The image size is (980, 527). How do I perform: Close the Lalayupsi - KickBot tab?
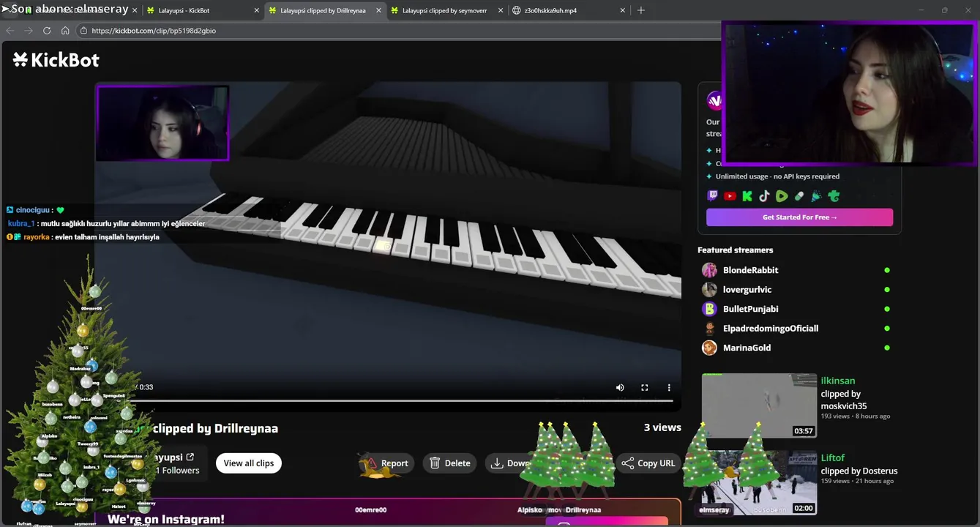point(257,10)
